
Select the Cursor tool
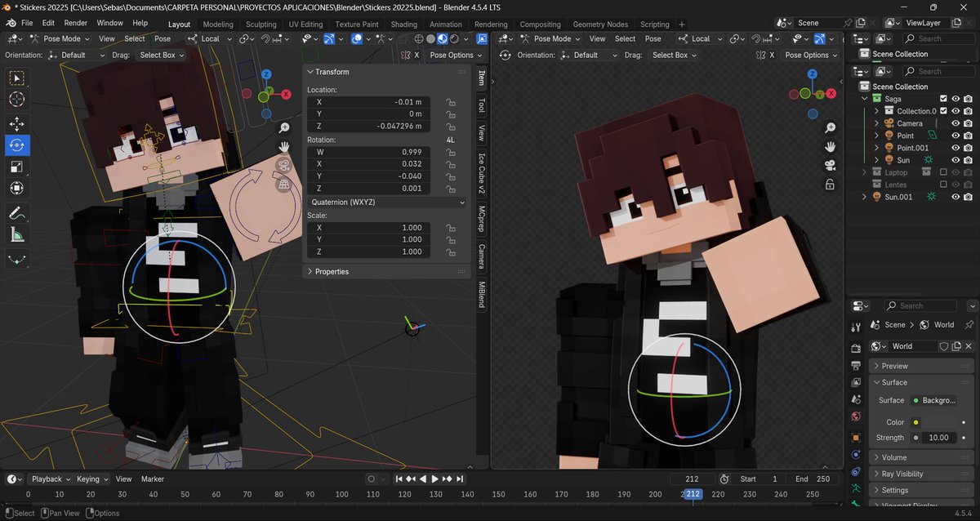(17, 100)
